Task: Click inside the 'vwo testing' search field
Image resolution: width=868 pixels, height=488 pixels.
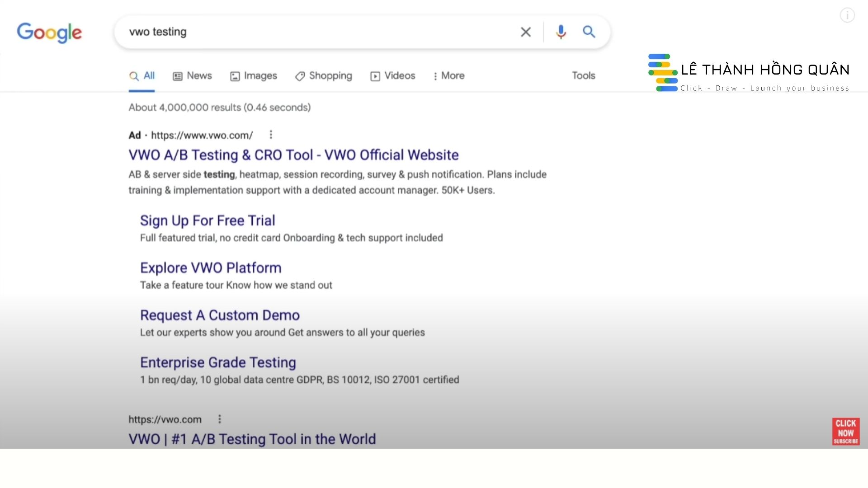Action: 316,32
